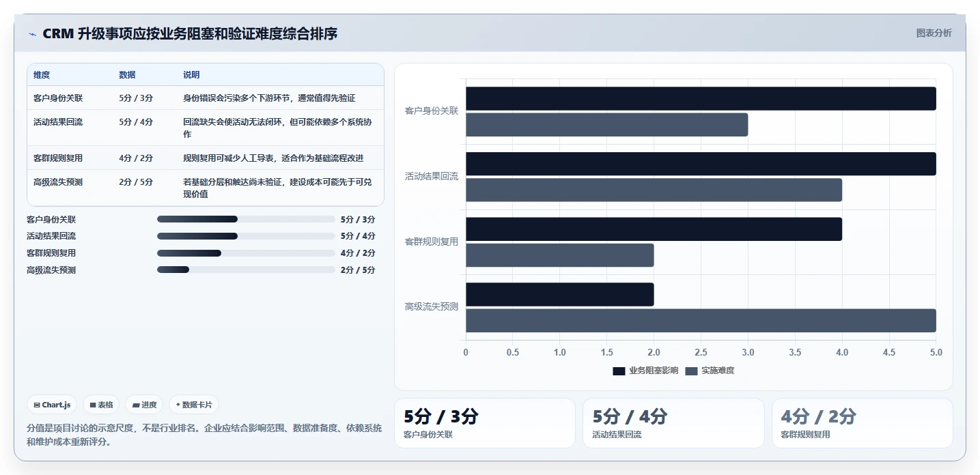Screen dimensions: 980x475
Task: Click the 图表分析 label in the header
Action: pos(934,33)
